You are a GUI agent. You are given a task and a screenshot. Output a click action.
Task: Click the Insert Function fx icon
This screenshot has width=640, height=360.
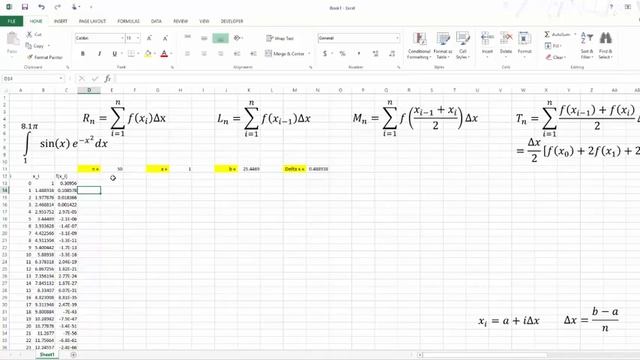[x=108, y=78]
